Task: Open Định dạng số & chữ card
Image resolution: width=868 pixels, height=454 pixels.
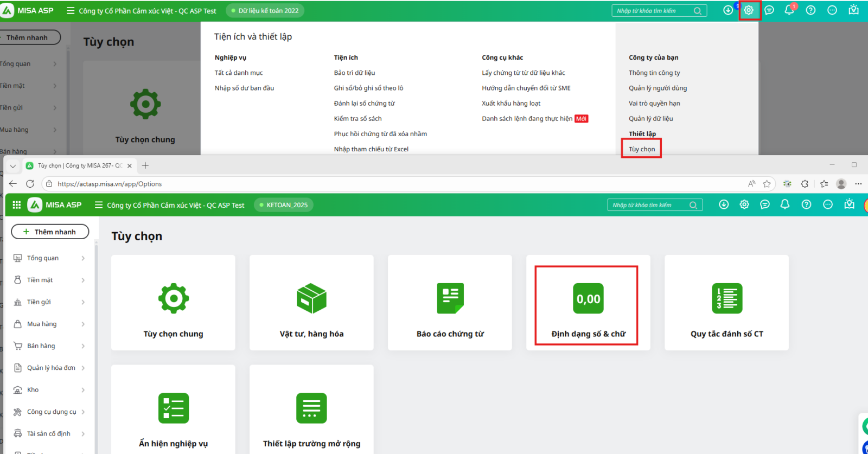Action: pos(588,304)
